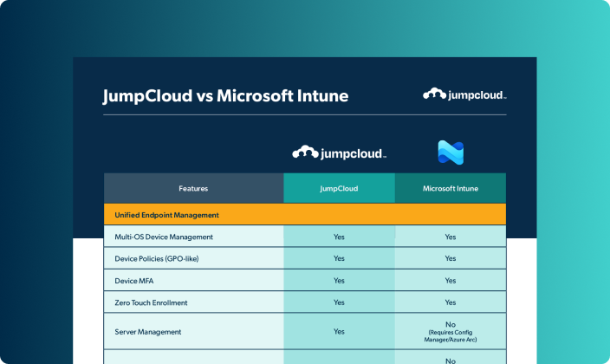Click Intune 'Yes' for Device Policies

pyautogui.click(x=451, y=258)
